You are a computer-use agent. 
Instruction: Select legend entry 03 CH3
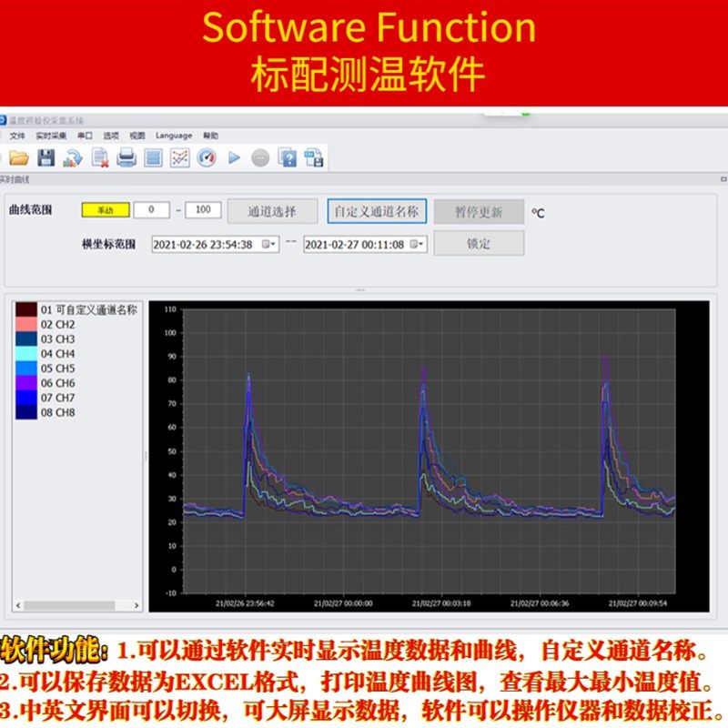[x=57, y=339]
